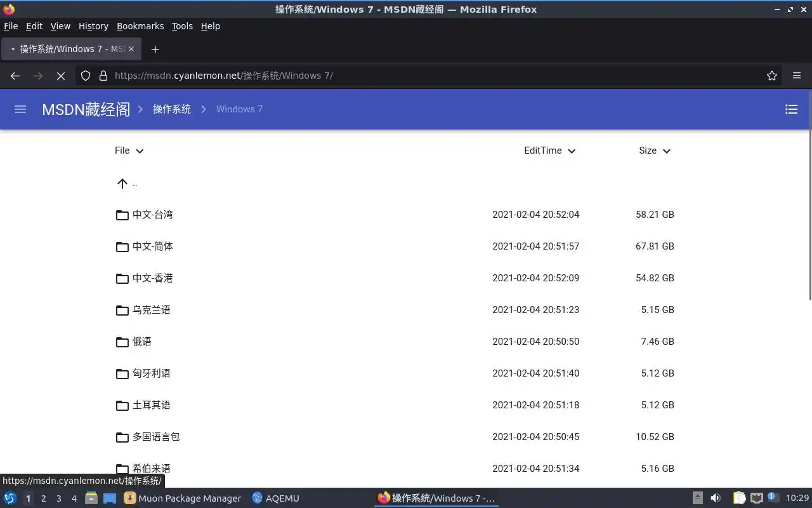Click folder icon beside 中文-台湾
Screen dimensions: 812x508
coord(122,215)
